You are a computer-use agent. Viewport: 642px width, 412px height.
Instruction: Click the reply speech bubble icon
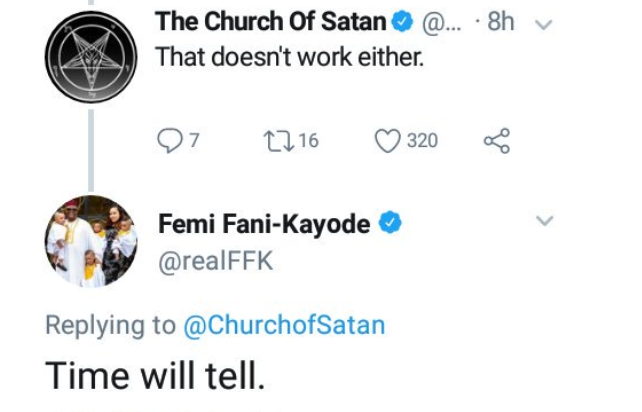click(x=168, y=141)
